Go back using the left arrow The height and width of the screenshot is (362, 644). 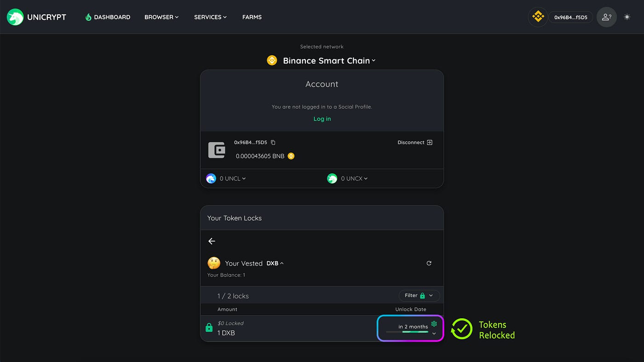(212, 241)
